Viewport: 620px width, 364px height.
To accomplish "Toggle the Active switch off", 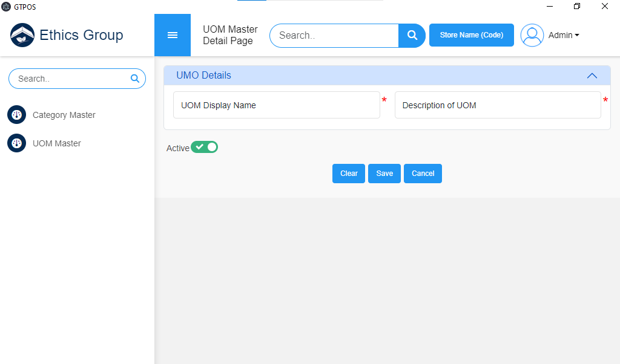I will (204, 148).
